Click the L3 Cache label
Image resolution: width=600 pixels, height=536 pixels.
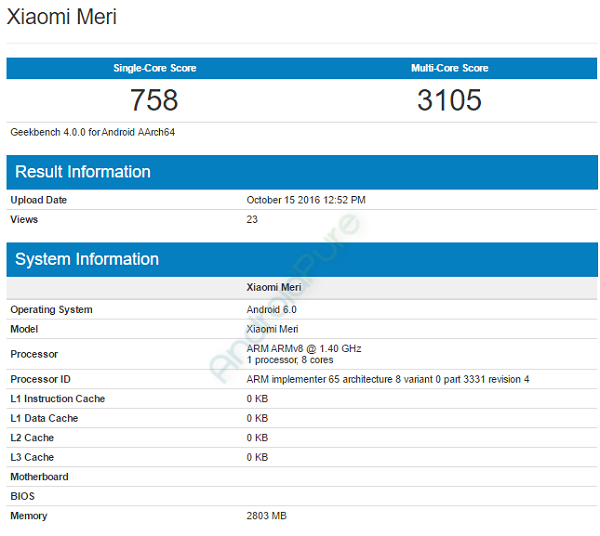tap(32, 458)
